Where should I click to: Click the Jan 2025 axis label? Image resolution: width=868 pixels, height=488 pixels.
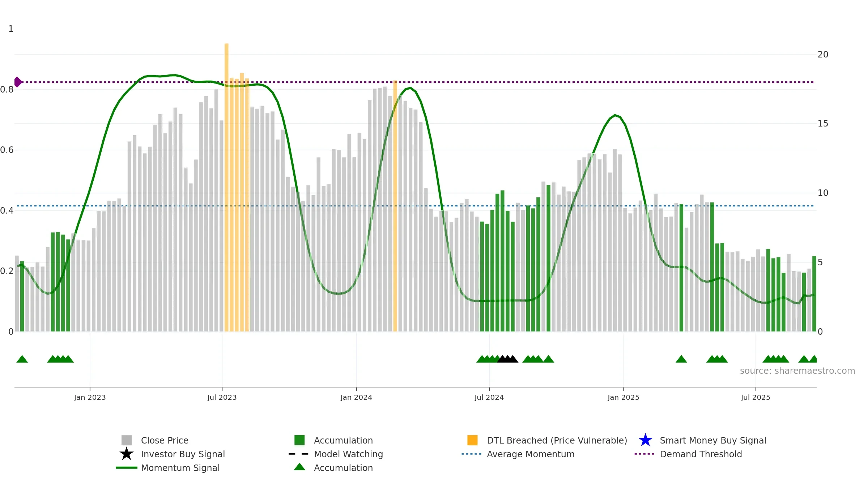point(624,397)
